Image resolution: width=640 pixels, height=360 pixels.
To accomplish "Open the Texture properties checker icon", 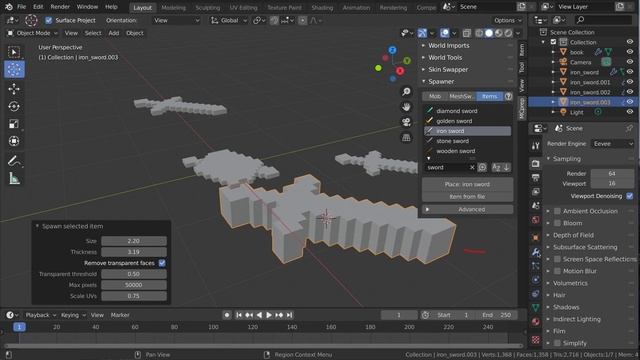I will point(536,340).
